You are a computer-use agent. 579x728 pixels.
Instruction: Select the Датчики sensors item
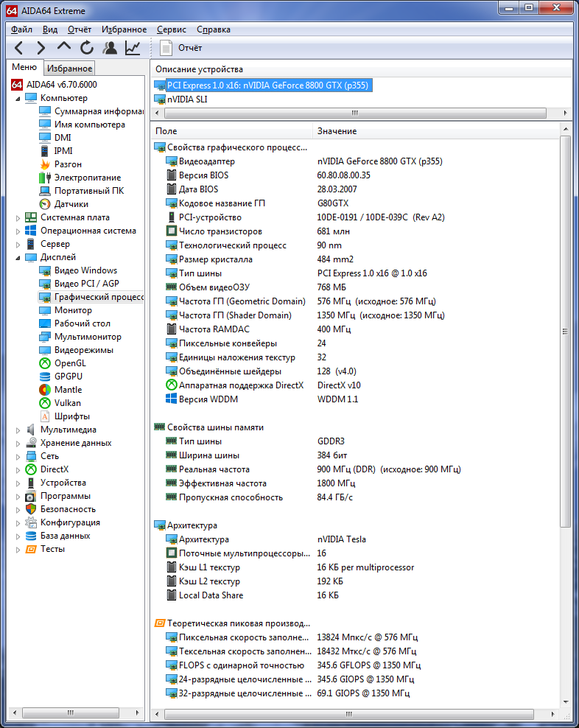[71, 204]
